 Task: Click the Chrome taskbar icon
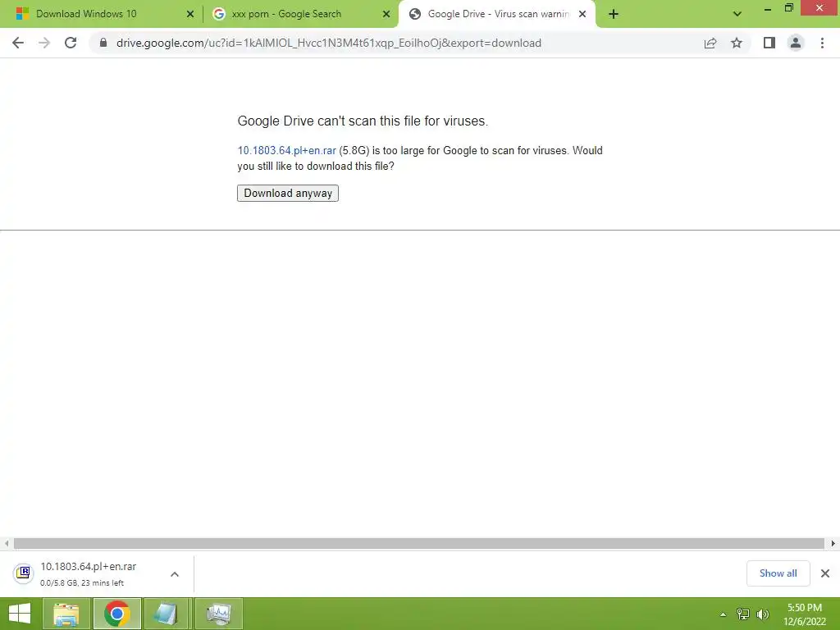point(117,614)
